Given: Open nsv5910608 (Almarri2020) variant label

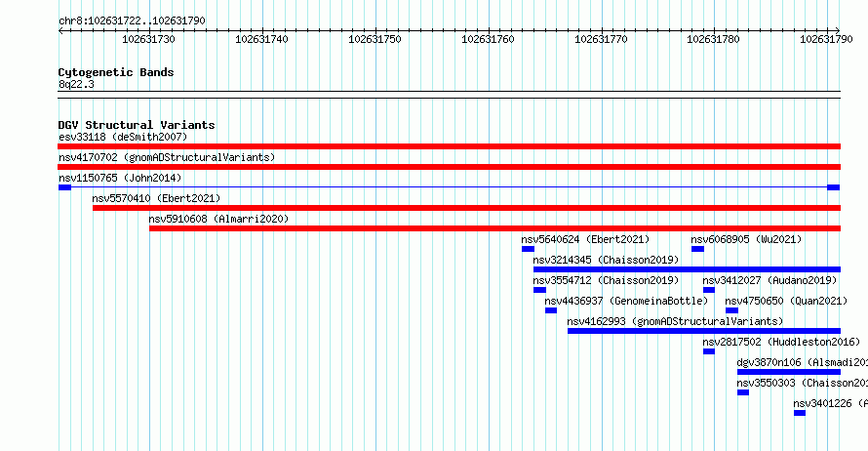Looking at the screenshot, I should [x=218, y=219].
